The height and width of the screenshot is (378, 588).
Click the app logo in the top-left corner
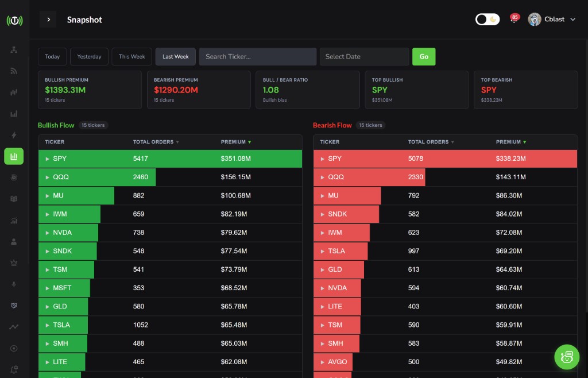[x=14, y=20]
